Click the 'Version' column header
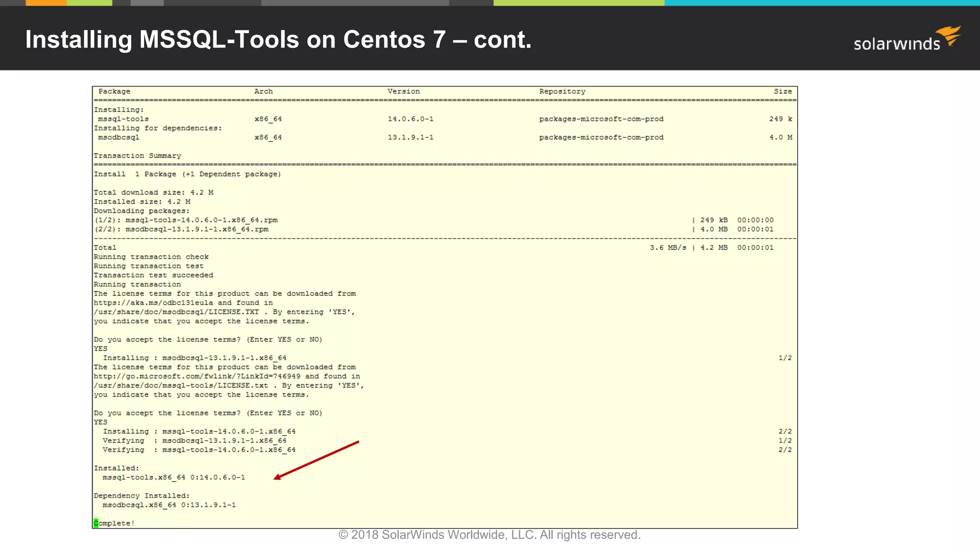The image size is (980, 551). pyautogui.click(x=404, y=91)
